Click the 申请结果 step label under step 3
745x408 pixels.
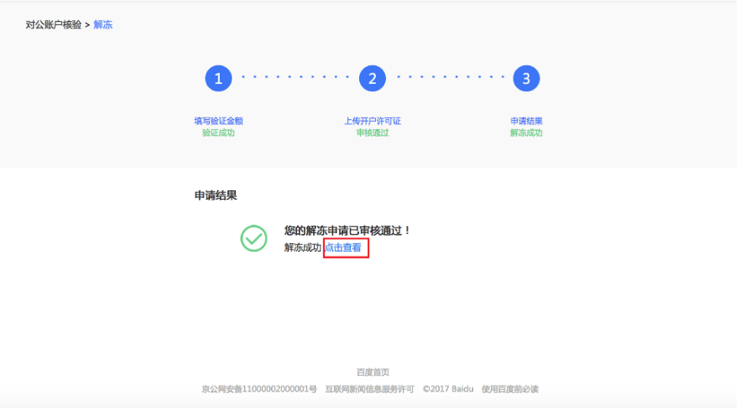pos(526,121)
